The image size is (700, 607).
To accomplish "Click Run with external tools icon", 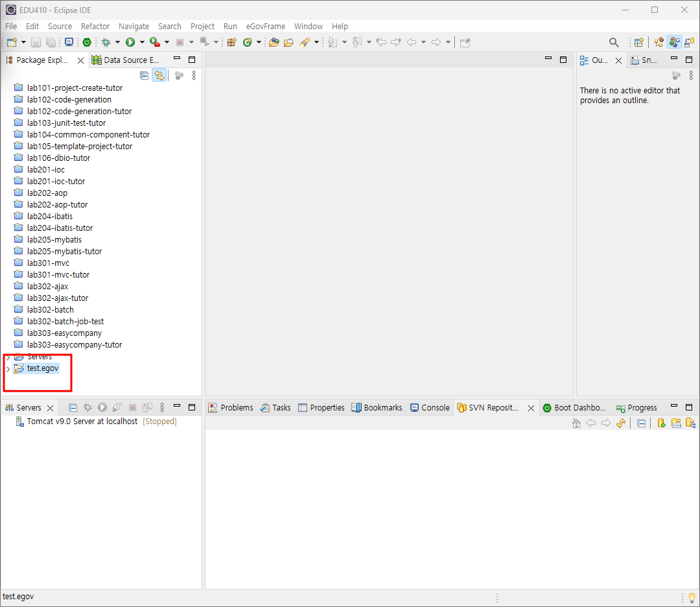I will (x=155, y=42).
